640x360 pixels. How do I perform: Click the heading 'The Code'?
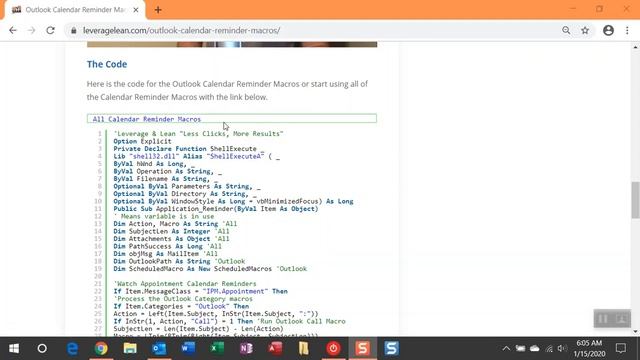(x=107, y=64)
